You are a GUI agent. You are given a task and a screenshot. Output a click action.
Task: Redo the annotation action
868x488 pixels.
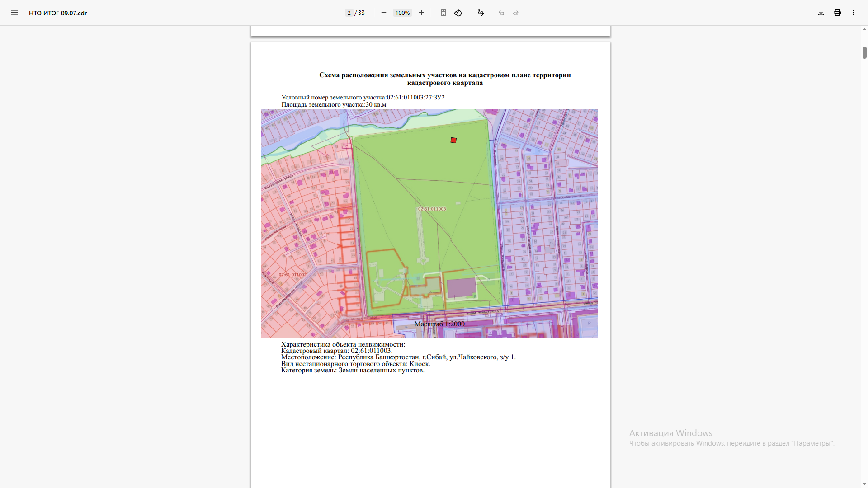(516, 13)
